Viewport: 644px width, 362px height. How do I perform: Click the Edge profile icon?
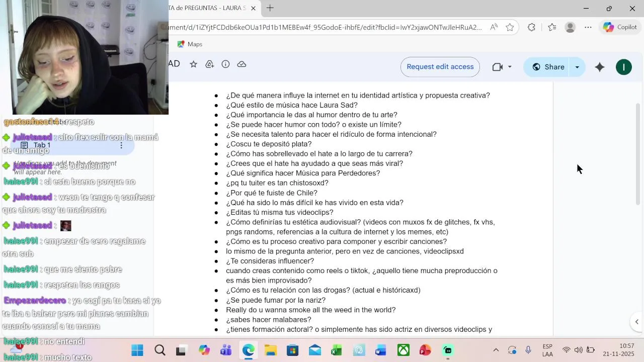pyautogui.click(x=570, y=27)
